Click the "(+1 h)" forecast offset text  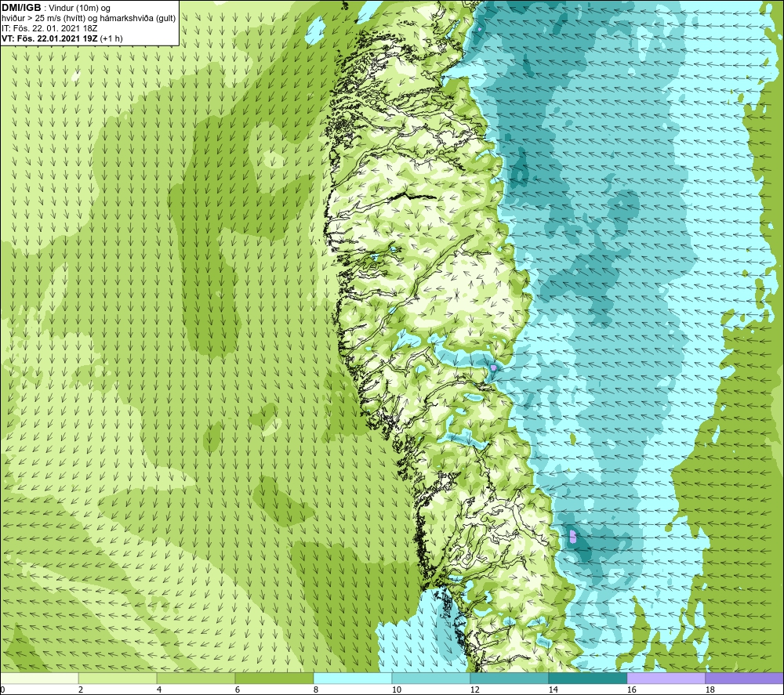point(111,38)
